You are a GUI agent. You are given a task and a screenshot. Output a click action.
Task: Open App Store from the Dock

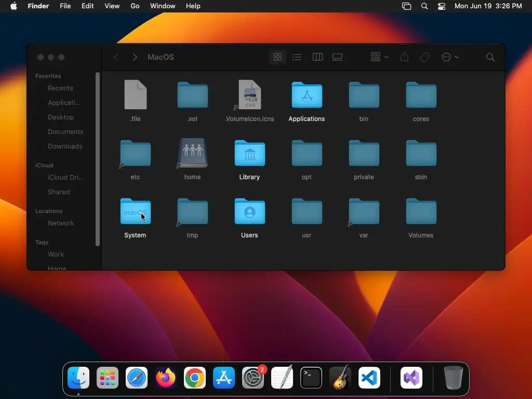(224, 378)
